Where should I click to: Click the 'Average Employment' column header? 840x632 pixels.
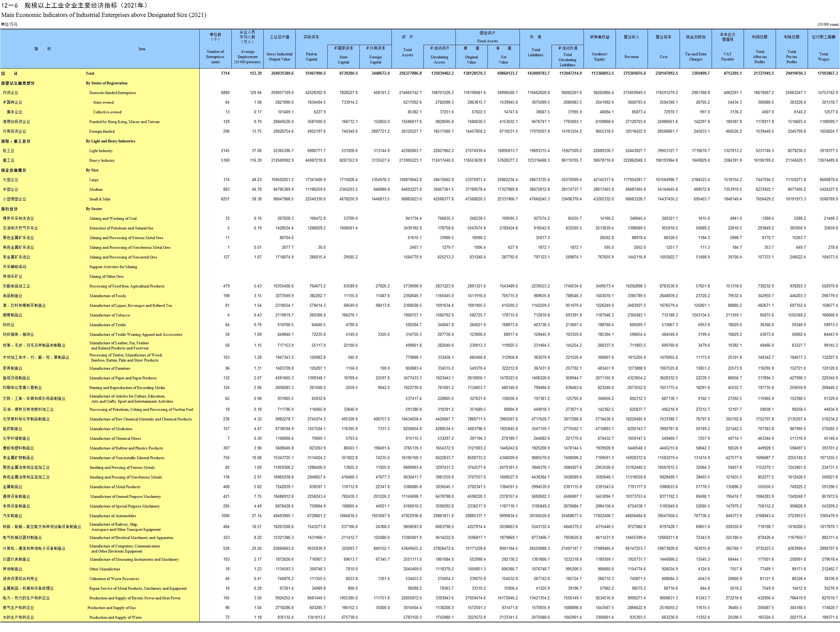(x=248, y=57)
